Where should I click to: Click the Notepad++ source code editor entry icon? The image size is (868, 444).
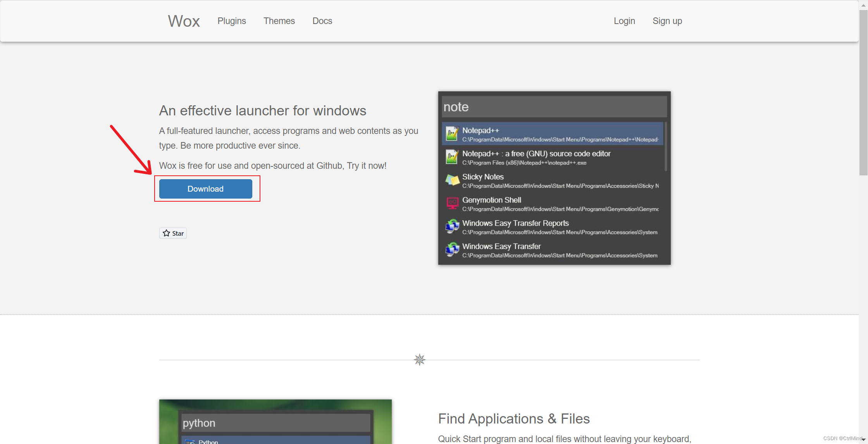pyautogui.click(x=451, y=156)
